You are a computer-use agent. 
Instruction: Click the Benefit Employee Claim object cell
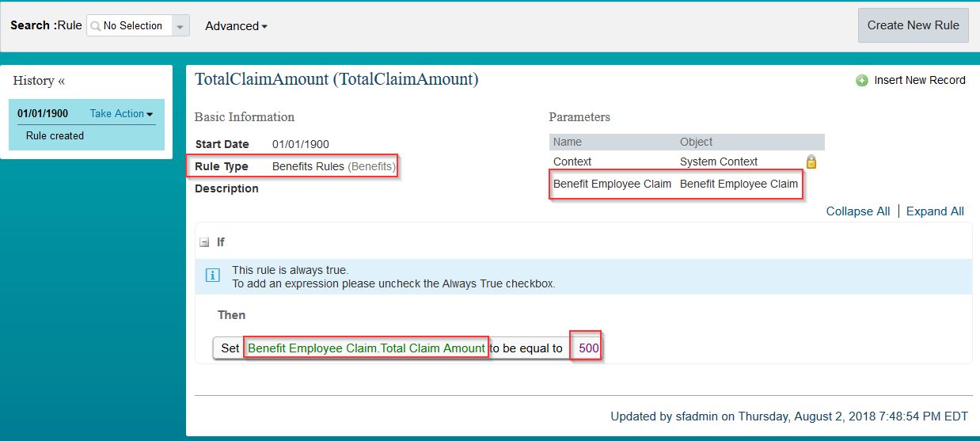[739, 184]
